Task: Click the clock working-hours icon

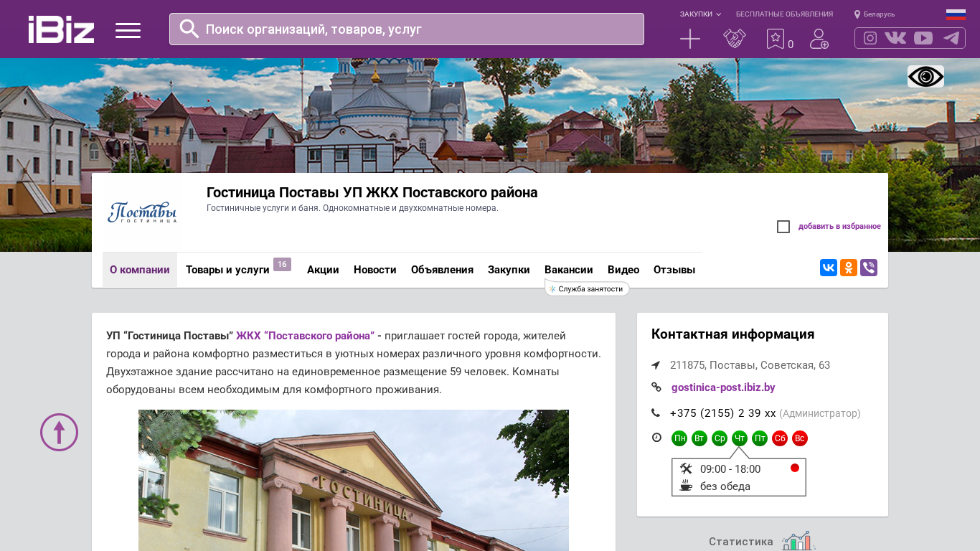Action: pos(656,438)
